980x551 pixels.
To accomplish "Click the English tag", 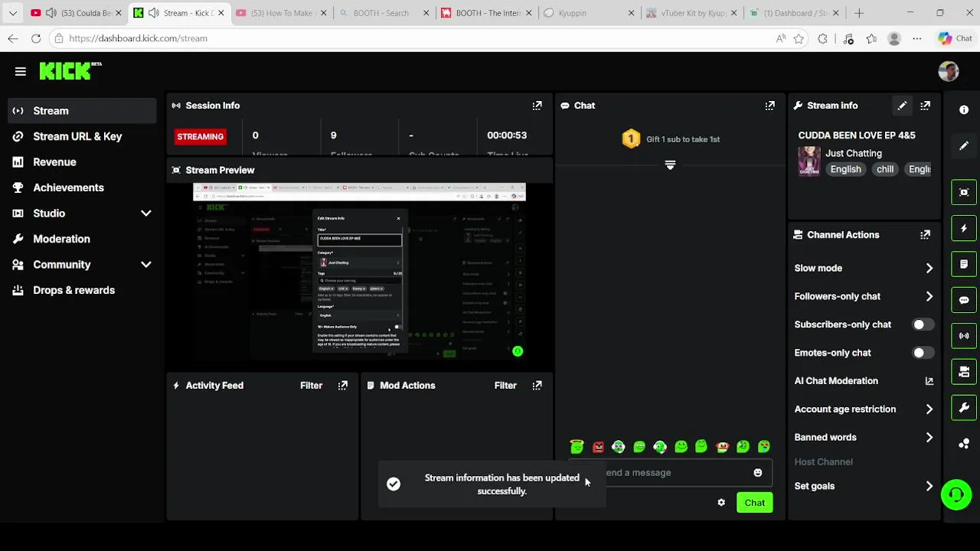I will click(x=846, y=169).
